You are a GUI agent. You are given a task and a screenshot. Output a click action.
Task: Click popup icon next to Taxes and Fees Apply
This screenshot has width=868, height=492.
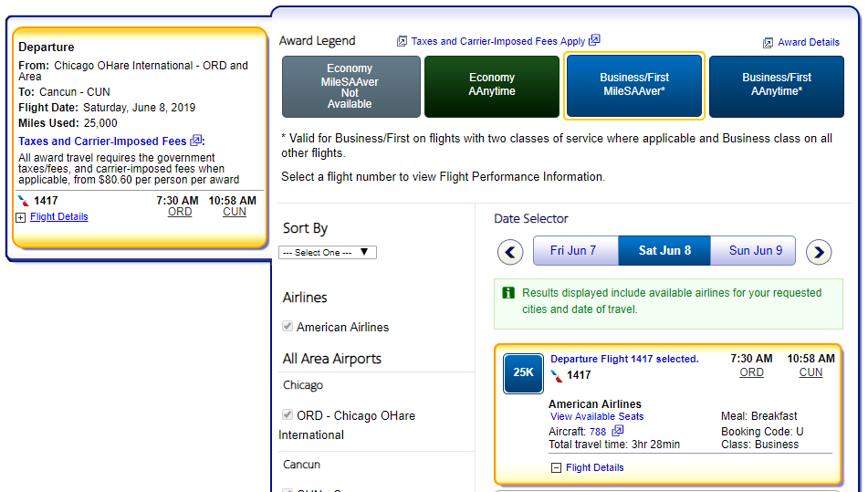[594, 40]
